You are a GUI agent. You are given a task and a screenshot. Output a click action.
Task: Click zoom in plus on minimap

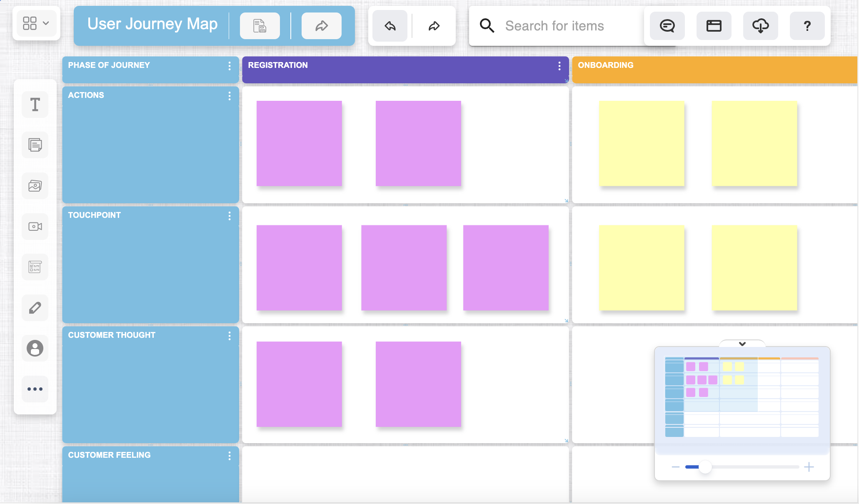tap(809, 467)
